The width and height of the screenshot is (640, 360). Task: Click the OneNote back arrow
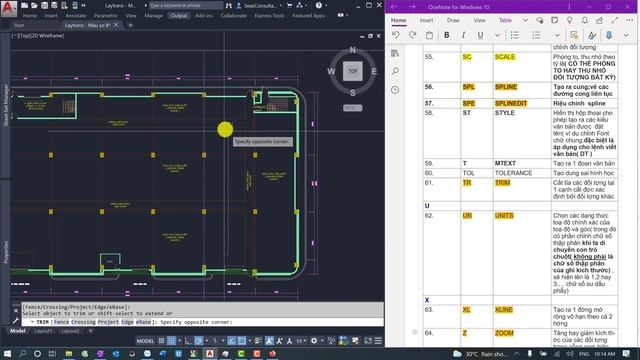(394, 7)
